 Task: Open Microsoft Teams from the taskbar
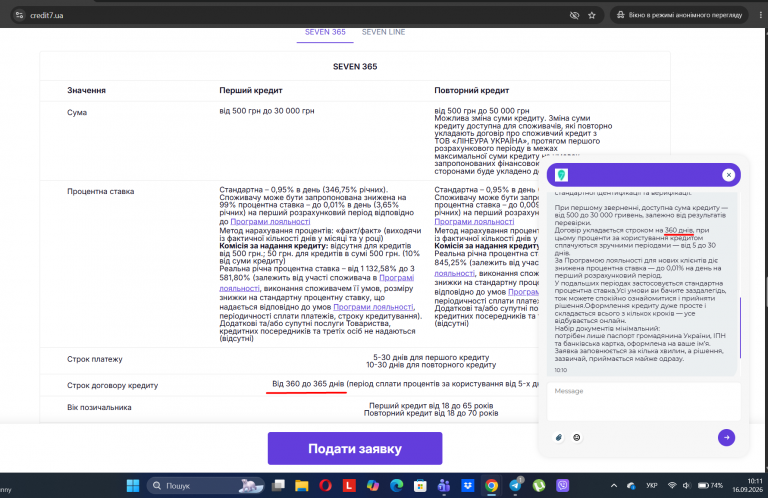pos(444,486)
